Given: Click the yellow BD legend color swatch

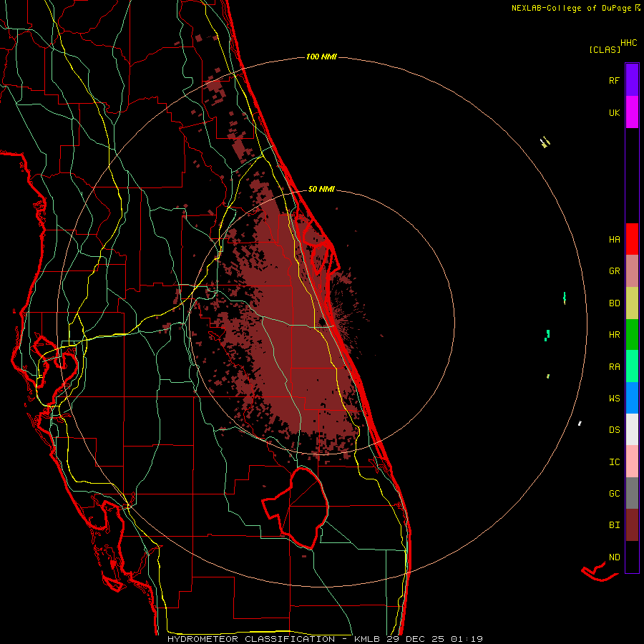Looking at the screenshot, I should coord(632,303).
